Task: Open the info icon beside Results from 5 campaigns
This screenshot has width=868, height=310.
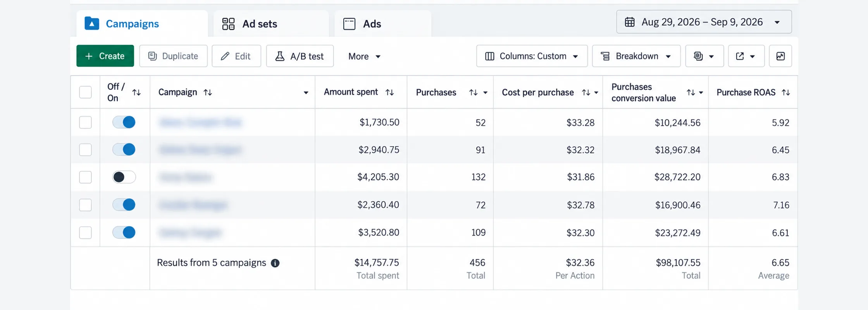Action: (275, 263)
